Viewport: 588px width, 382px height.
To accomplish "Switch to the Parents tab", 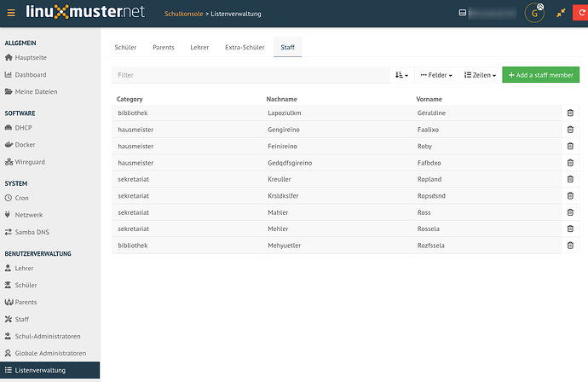I will click(163, 47).
